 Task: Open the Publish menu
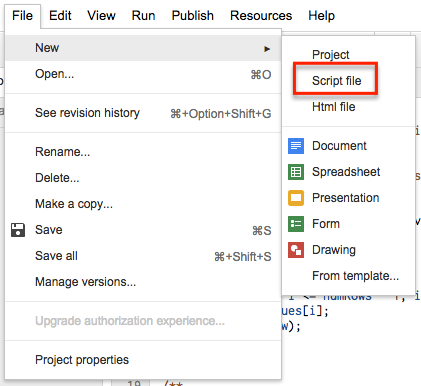click(x=193, y=16)
